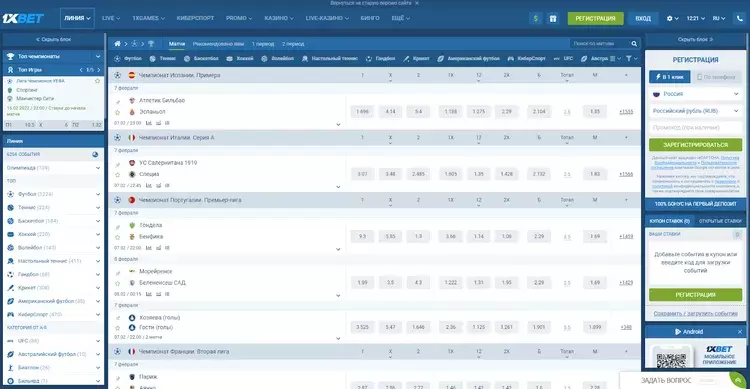Select the Хоккей sport filter in top bar

[x=240, y=58]
